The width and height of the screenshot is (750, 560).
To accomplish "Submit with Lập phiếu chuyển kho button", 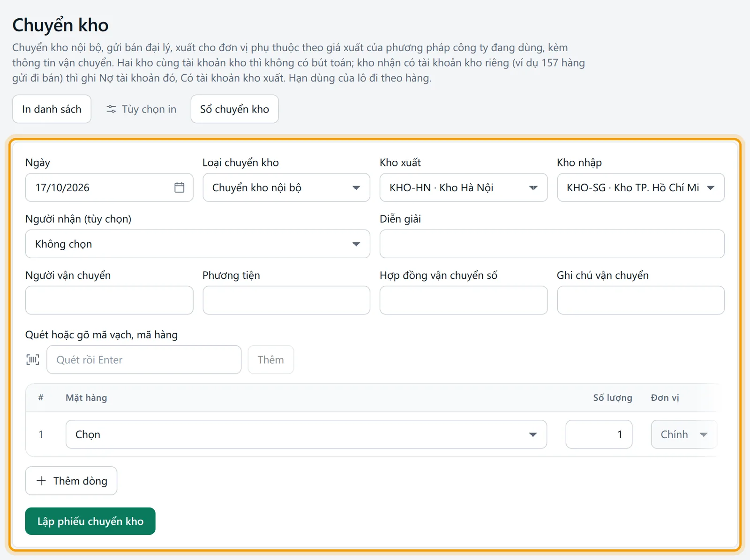I will coord(90,521).
